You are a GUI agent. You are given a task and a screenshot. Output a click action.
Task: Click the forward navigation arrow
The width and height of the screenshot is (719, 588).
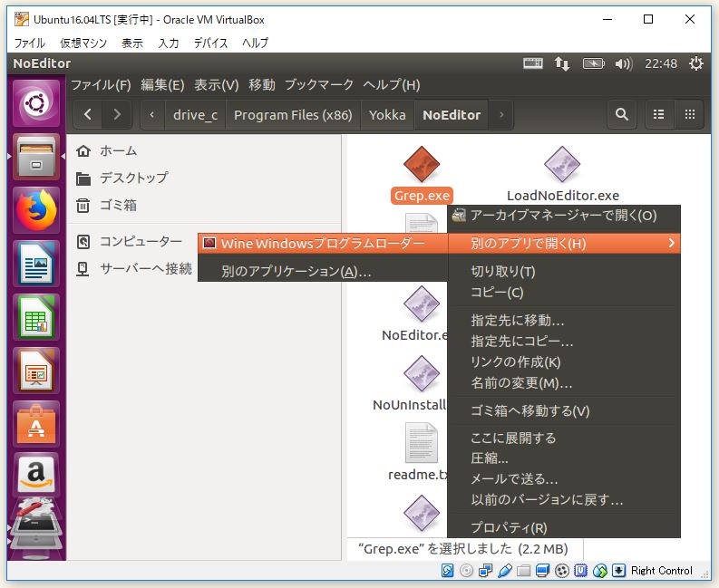click(x=117, y=114)
